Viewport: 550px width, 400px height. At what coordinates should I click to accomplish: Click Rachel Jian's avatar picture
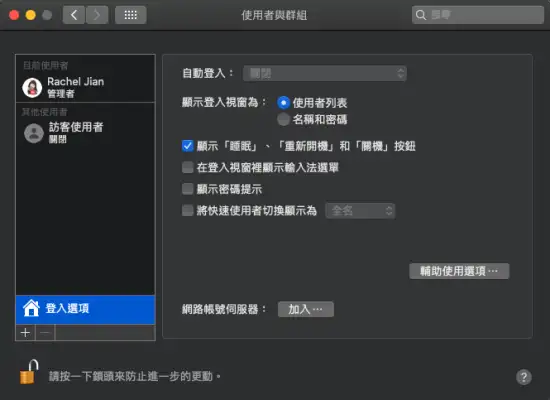point(32,88)
